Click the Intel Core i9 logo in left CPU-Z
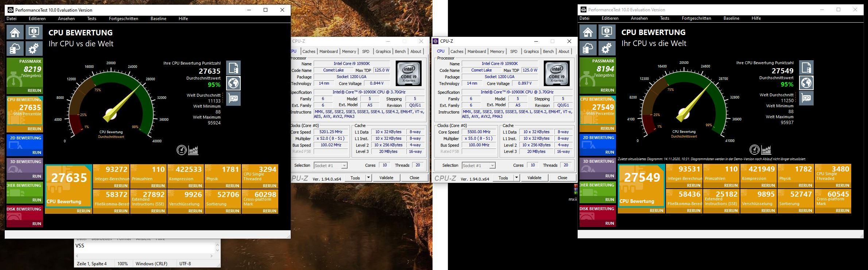 click(408, 73)
